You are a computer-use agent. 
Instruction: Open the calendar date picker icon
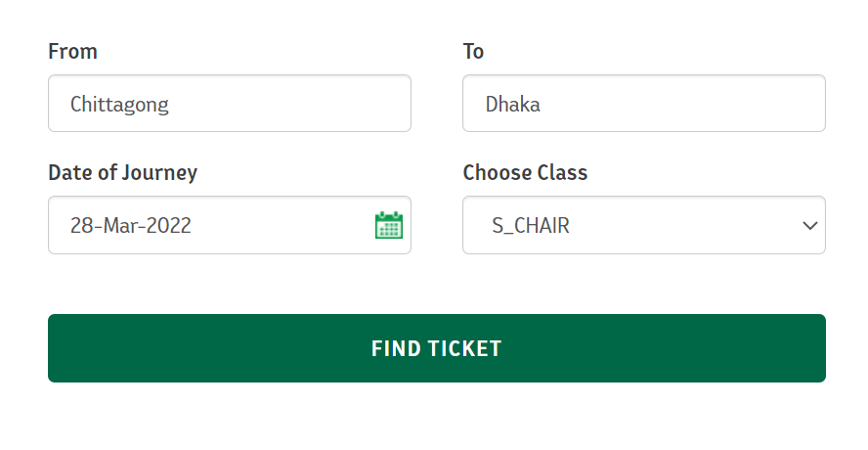(x=389, y=225)
